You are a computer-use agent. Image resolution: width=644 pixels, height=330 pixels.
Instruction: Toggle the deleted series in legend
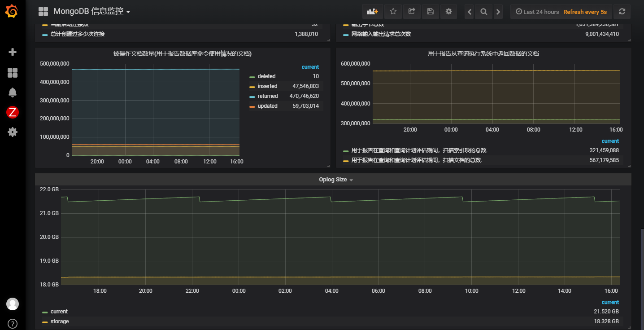[x=266, y=76]
